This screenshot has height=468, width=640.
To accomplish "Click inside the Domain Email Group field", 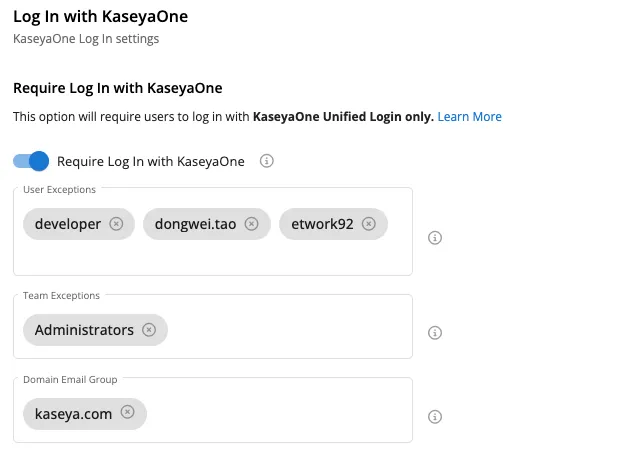I will pyautogui.click(x=280, y=413).
